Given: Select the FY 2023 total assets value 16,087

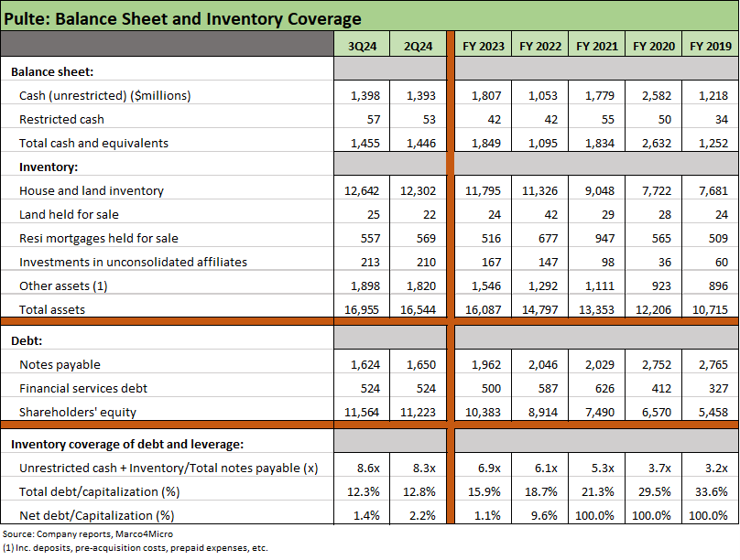Looking at the screenshot, I should [483, 309].
